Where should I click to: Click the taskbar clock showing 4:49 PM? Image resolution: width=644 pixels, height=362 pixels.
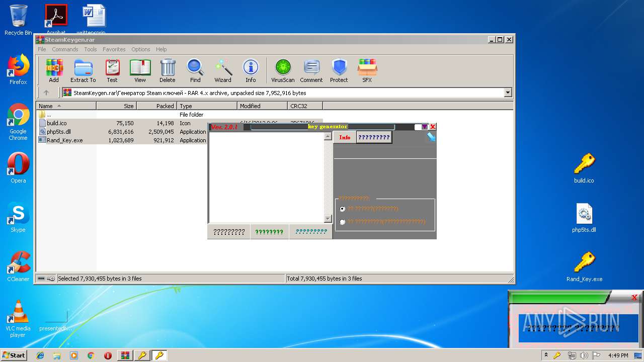tap(618, 355)
